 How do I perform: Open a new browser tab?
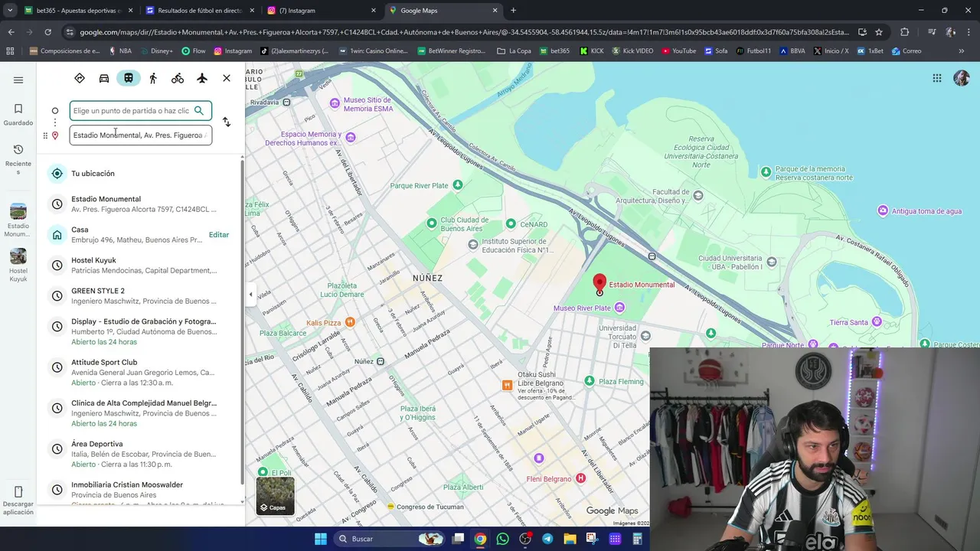pos(513,11)
